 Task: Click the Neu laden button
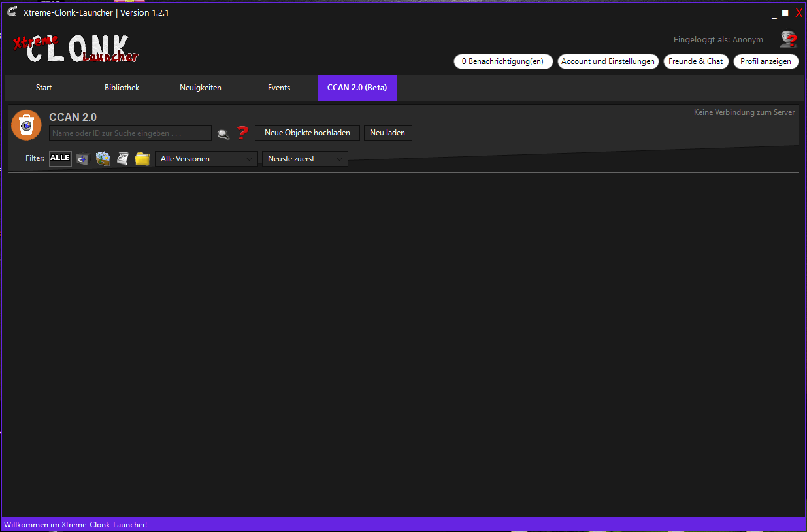(387, 133)
